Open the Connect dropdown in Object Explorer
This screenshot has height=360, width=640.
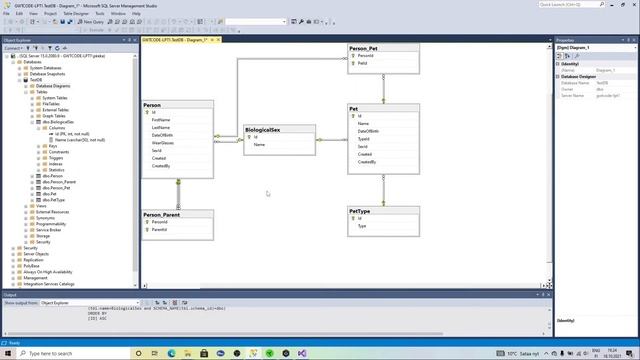tap(13, 48)
